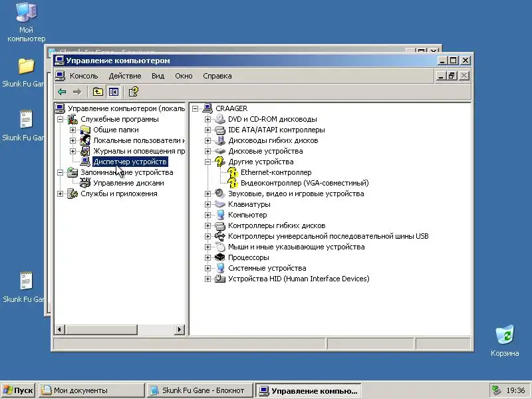Select the Ethernet-контроллер device label
This screenshot has width=532, height=399.
tap(276, 172)
